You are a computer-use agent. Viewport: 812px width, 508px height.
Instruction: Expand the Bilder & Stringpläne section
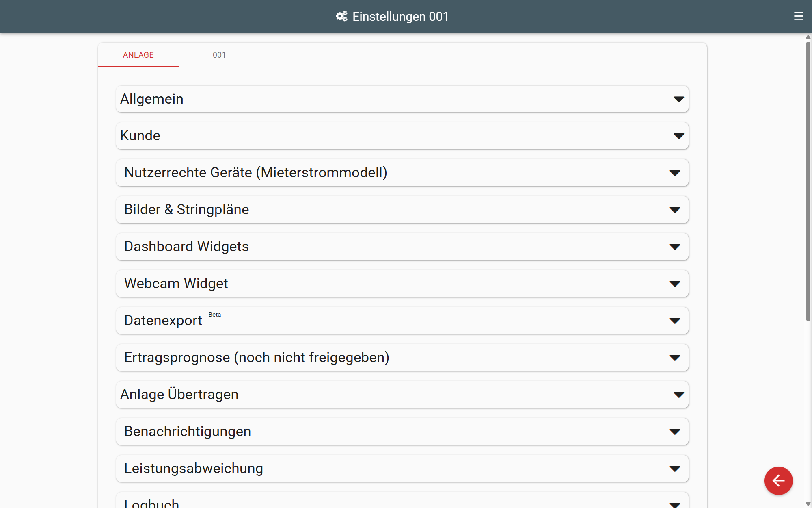pos(402,210)
